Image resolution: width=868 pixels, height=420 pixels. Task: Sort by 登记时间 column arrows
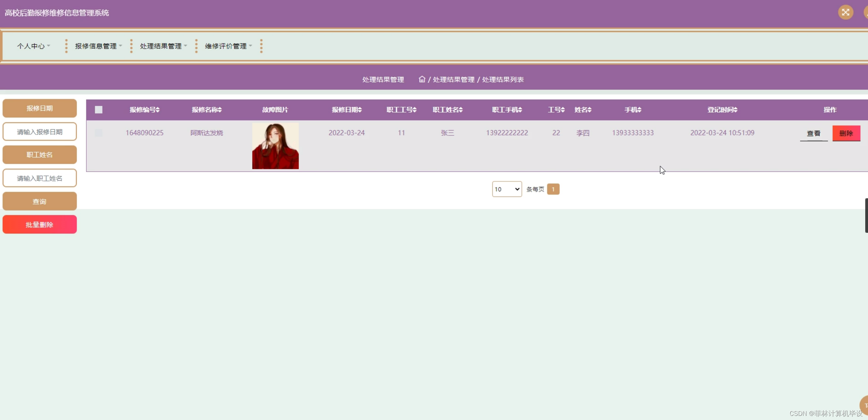point(735,110)
